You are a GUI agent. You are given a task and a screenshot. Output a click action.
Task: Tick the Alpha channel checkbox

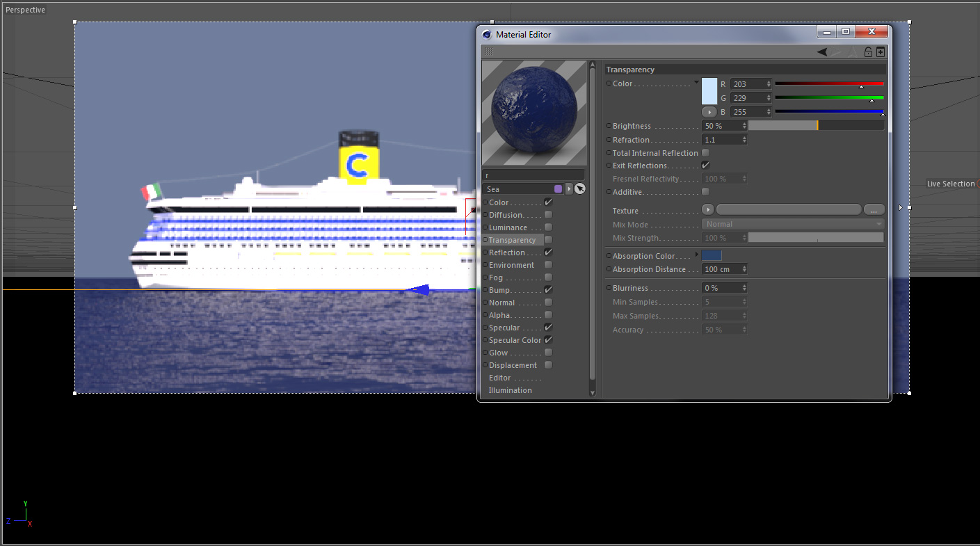[x=548, y=315]
